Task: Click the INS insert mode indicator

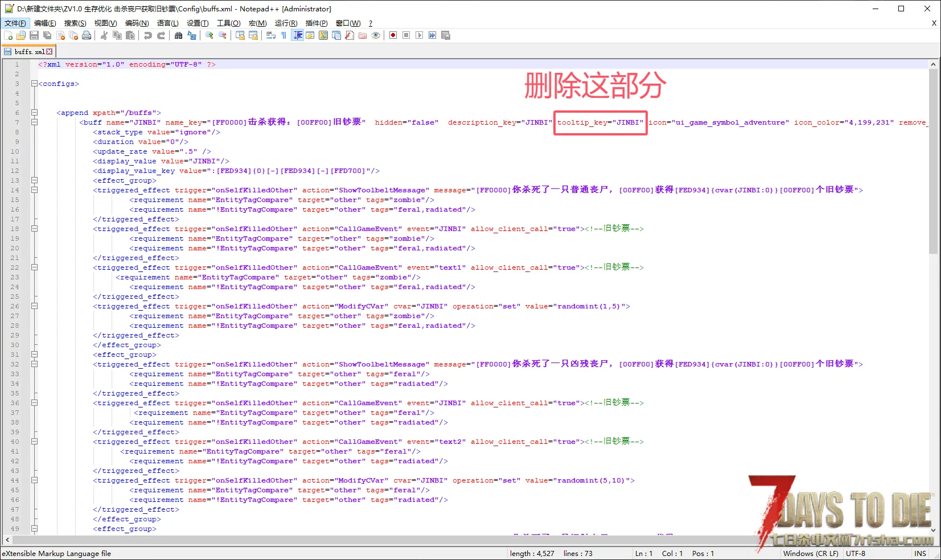Action: [920, 553]
